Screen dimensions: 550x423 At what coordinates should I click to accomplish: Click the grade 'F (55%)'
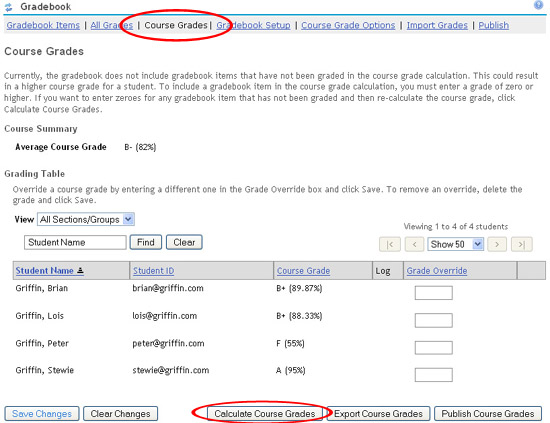tap(290, 343)
